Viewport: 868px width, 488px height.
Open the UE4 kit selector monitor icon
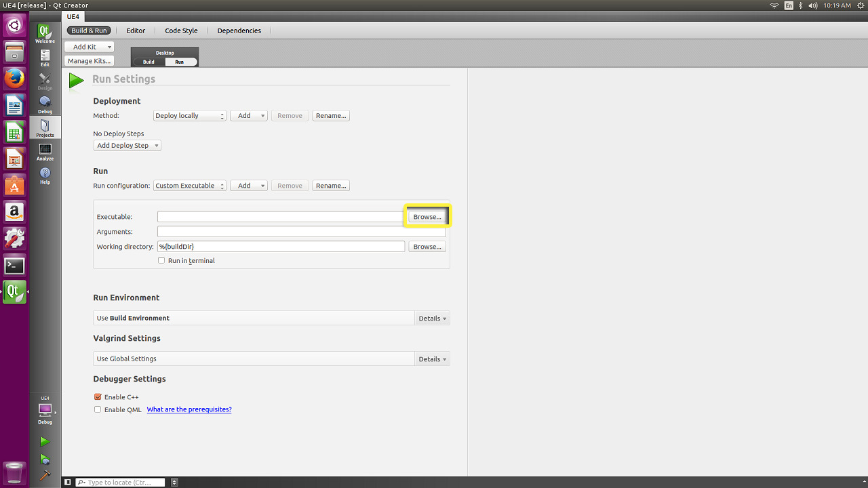pyautogui.click(x=45, y=411)
